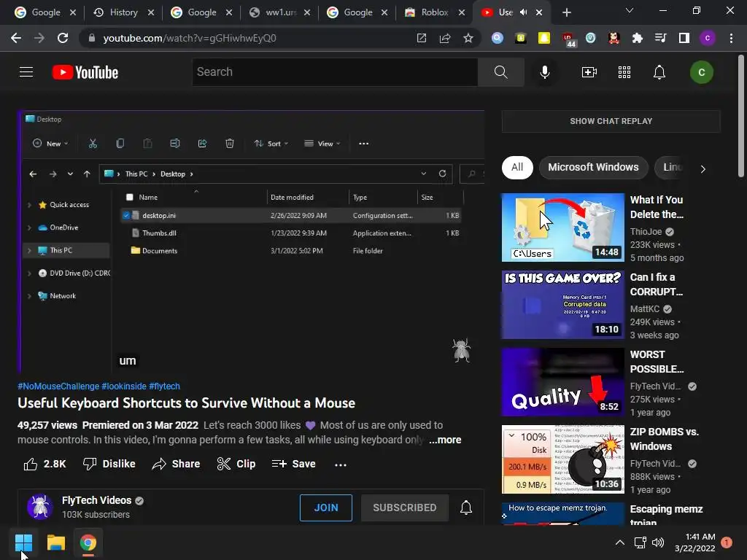Open the media controls icon in Chrome toolbar
The width and height of the screenshot is (747, 560).
tap(660, 38)
